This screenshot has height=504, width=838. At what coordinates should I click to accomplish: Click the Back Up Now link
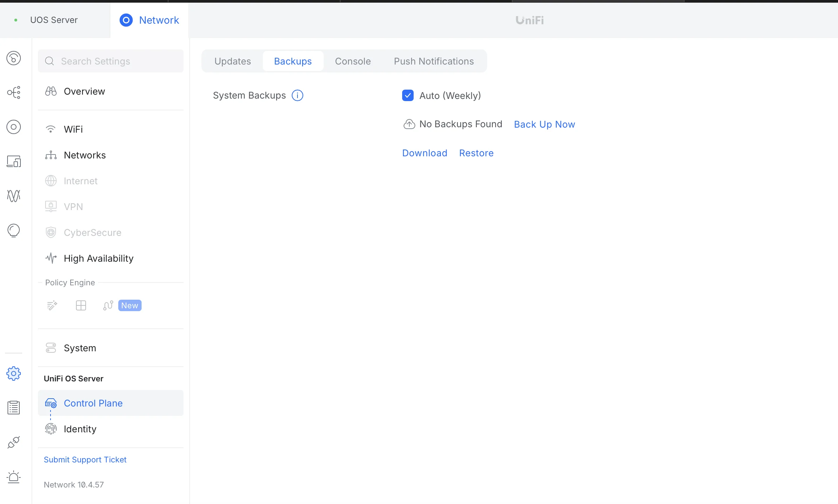(544, 124)
